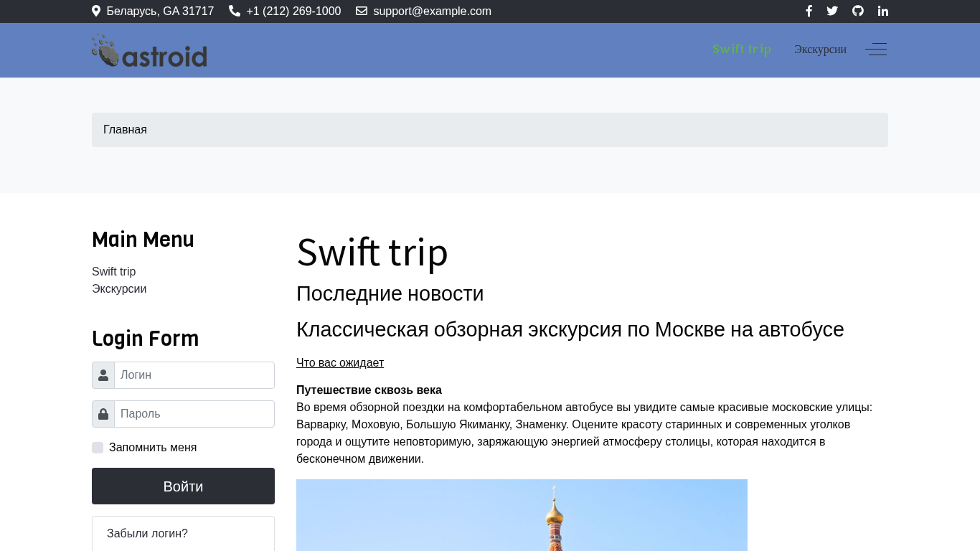
Task: Open Экскурсии in header navigation
Action: [x=820, y=50]
